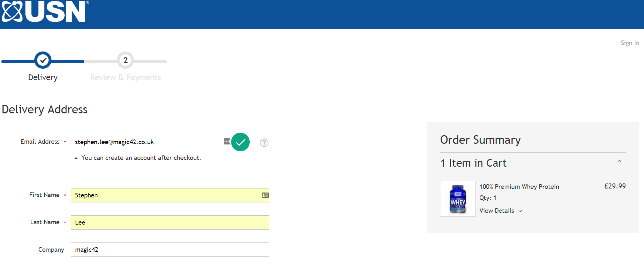Open the 100% Premium Whey Protein product name
This screenshot has width=644, height=265.
(x=519, y=187)
